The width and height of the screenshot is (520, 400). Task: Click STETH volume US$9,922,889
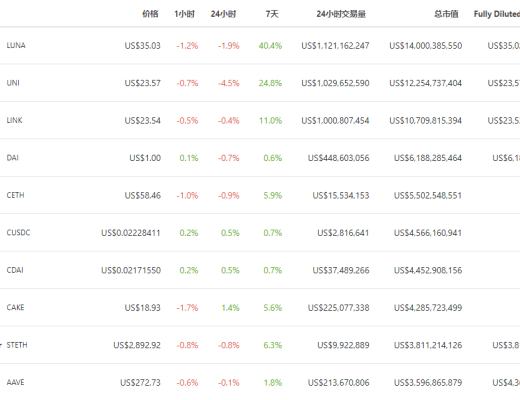[x=343, y=345]
